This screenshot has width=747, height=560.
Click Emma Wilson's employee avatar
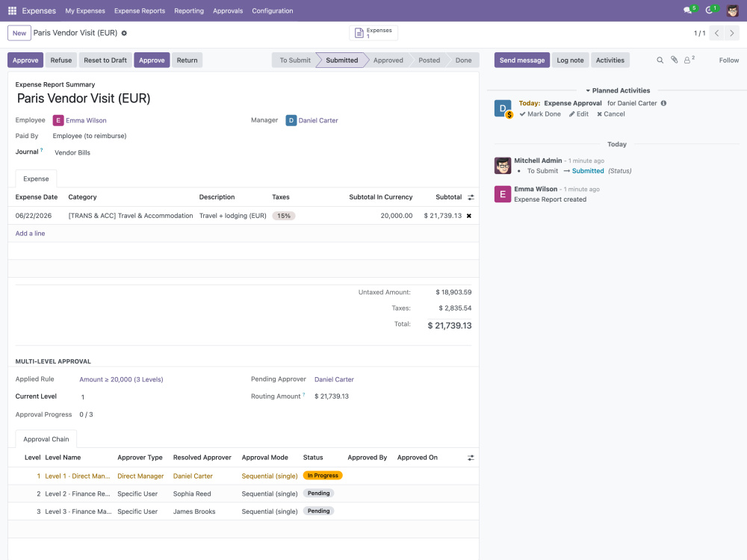[x=58, y=120]
